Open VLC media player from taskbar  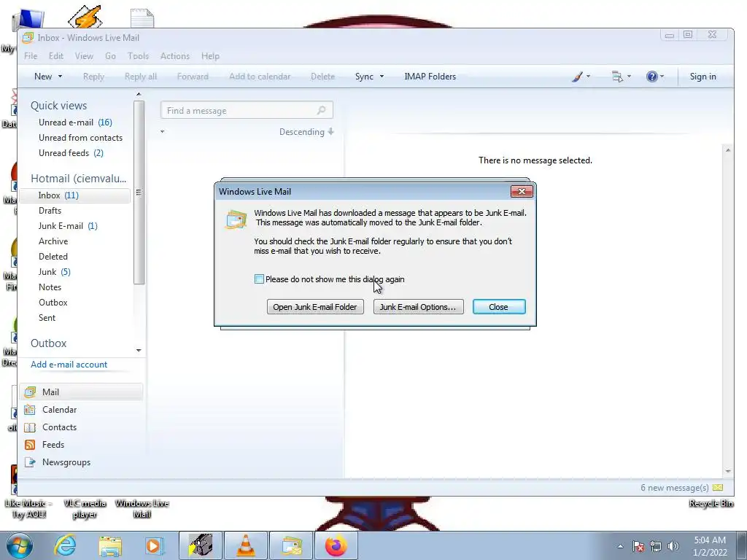(245, 545)
